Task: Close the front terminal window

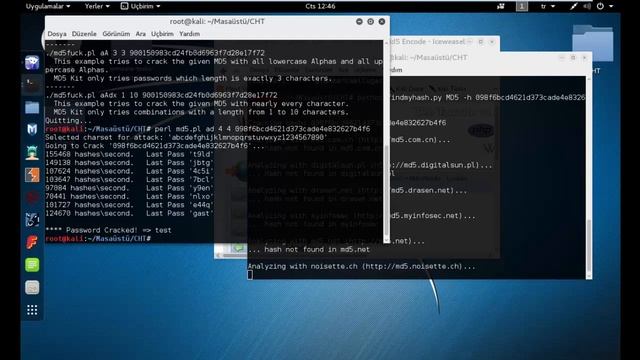Action: click(382, 22)
